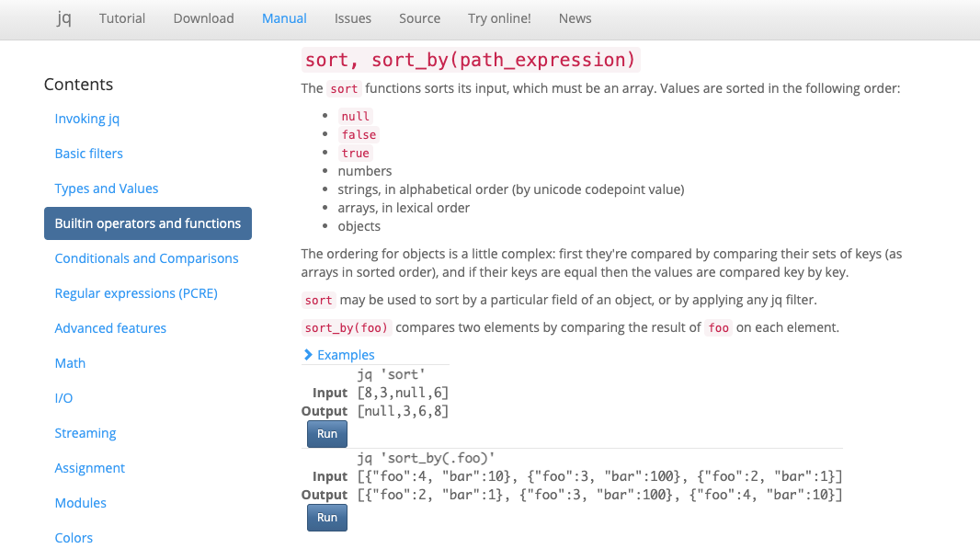Switch to the Download page
980x560 pixels.
point(203,18)
